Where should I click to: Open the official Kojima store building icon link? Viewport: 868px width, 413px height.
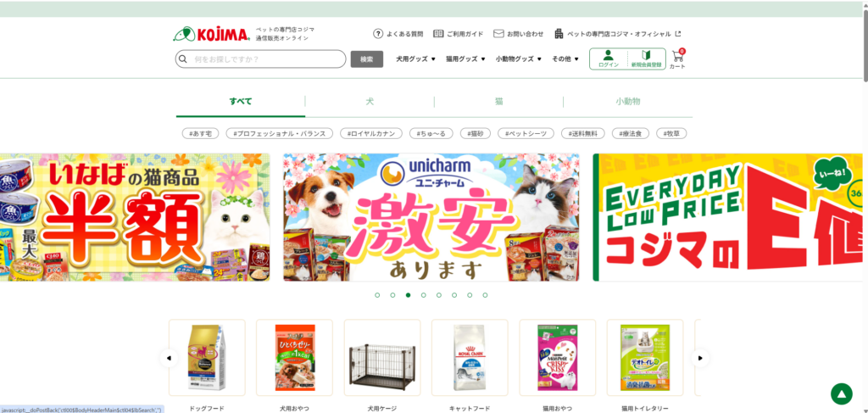[559, 34]
